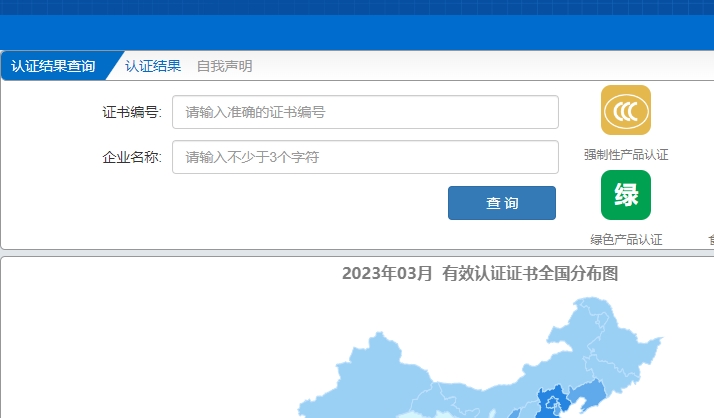Click the 证书编号 field label
The image size is (714, 418).
click(x=131, y=112)
